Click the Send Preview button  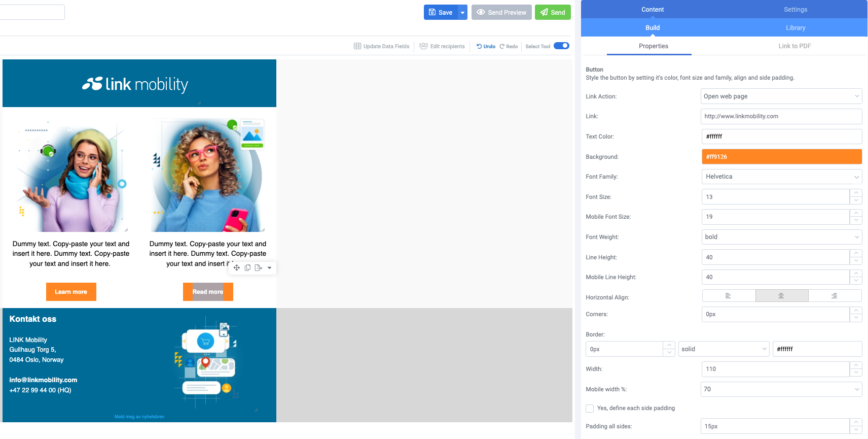coord(501,12)
